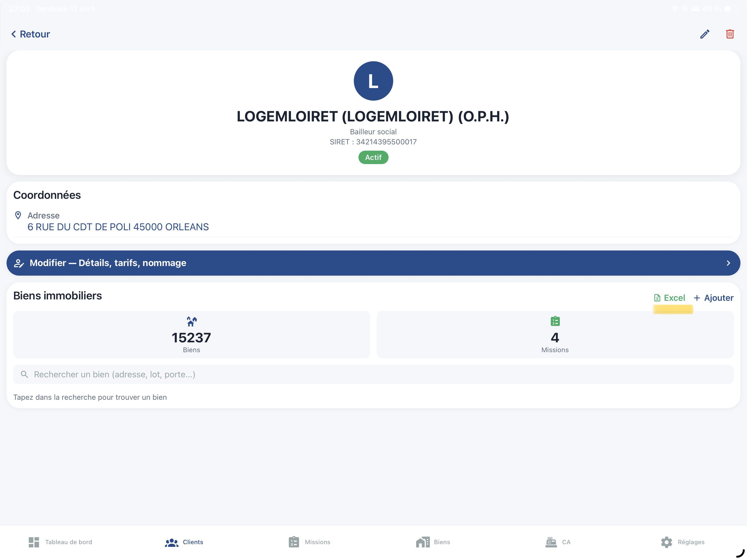Click Retour to go back
747x560 pixels.
coord(30,34)
